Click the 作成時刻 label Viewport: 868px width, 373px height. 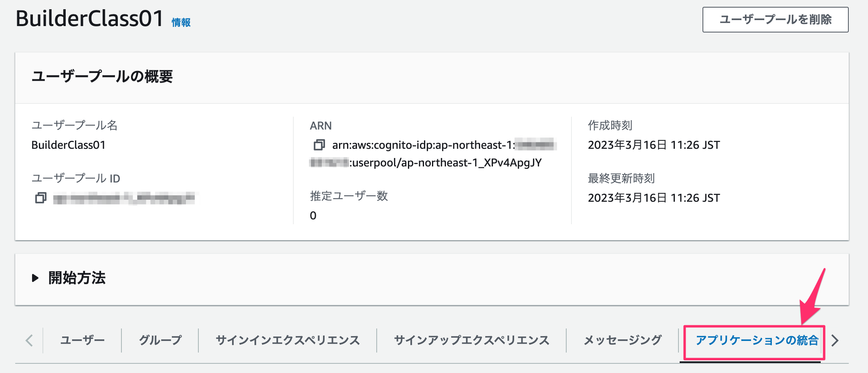pyautogui.click(x=610, y=126)
